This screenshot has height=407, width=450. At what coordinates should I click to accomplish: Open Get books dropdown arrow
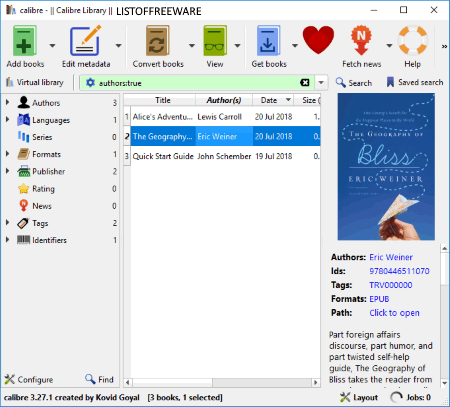(x=295, y=45)
